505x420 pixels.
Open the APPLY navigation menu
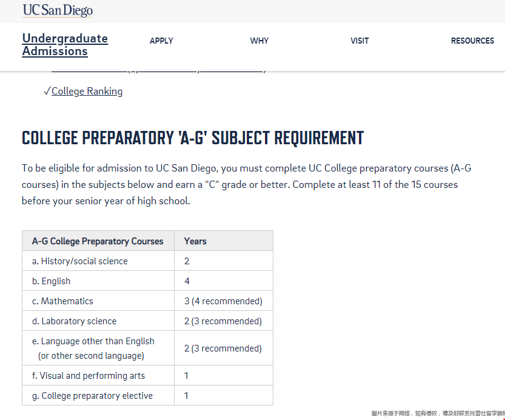point(161,41)
